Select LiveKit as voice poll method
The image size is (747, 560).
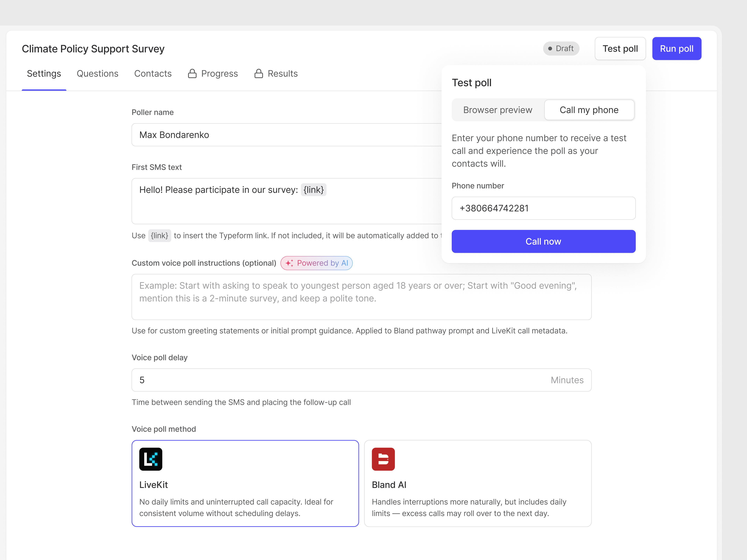245,483
